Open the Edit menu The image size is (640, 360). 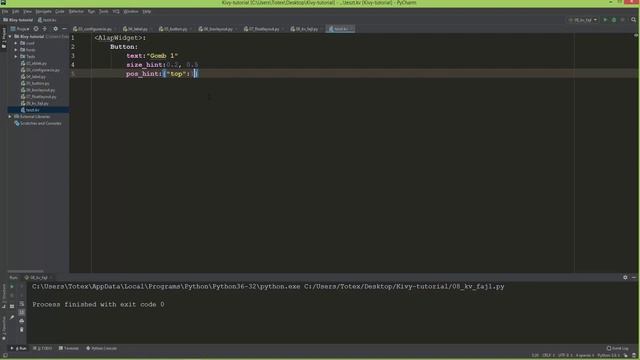(16, 11)
